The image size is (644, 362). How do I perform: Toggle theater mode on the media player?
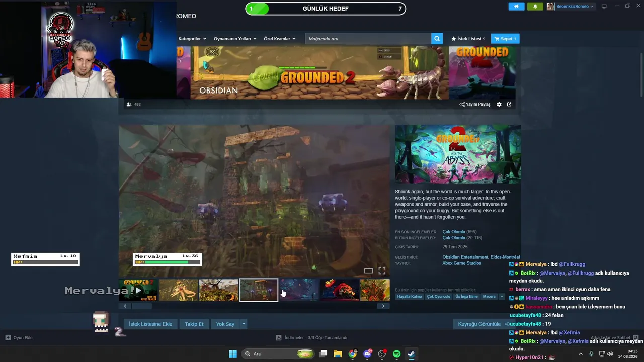[369, 271]
